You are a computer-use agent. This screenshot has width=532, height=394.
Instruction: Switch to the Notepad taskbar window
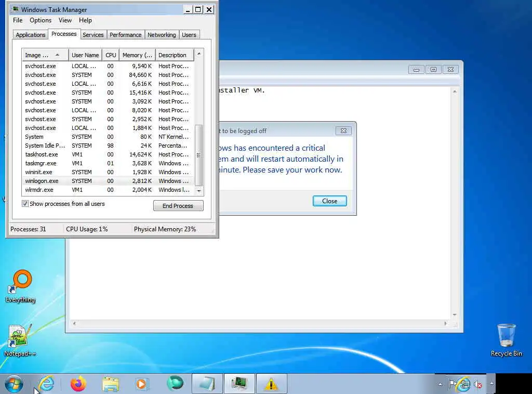[207, 384]
